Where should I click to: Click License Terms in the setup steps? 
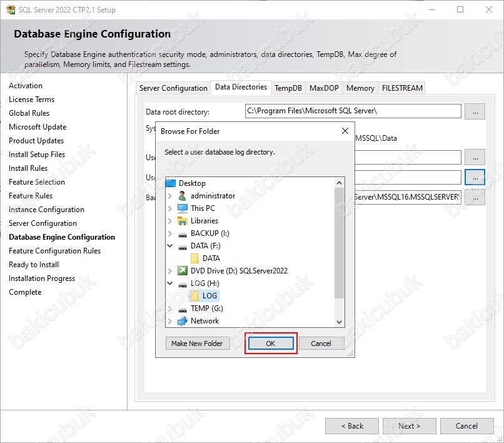(x=31, y=99)
